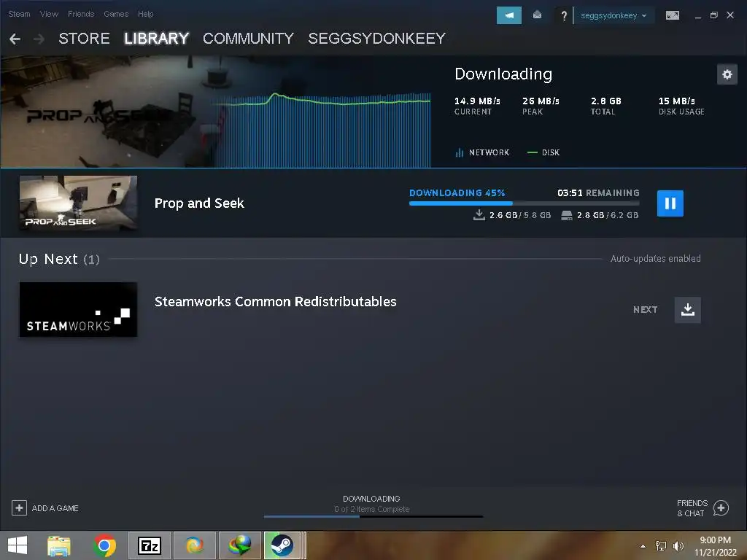Launch Chrome from the taskbar
This screenshot has width=747, height=560.
click(105, 545)
